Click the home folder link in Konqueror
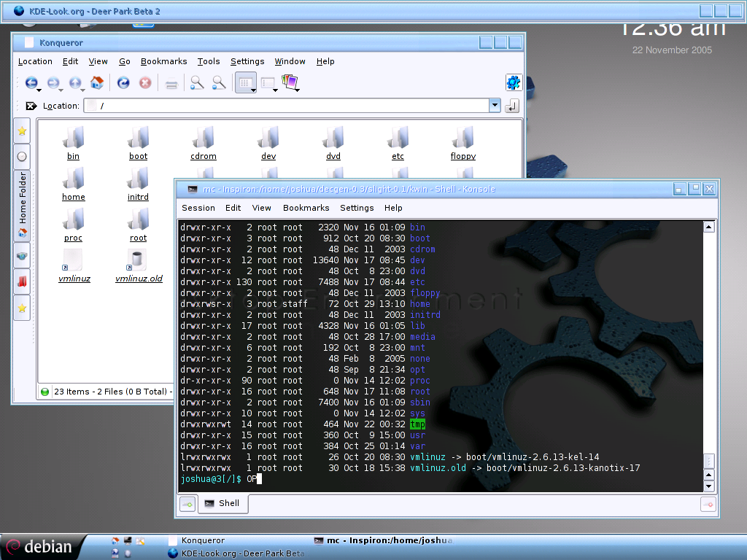 coord(74,197)
